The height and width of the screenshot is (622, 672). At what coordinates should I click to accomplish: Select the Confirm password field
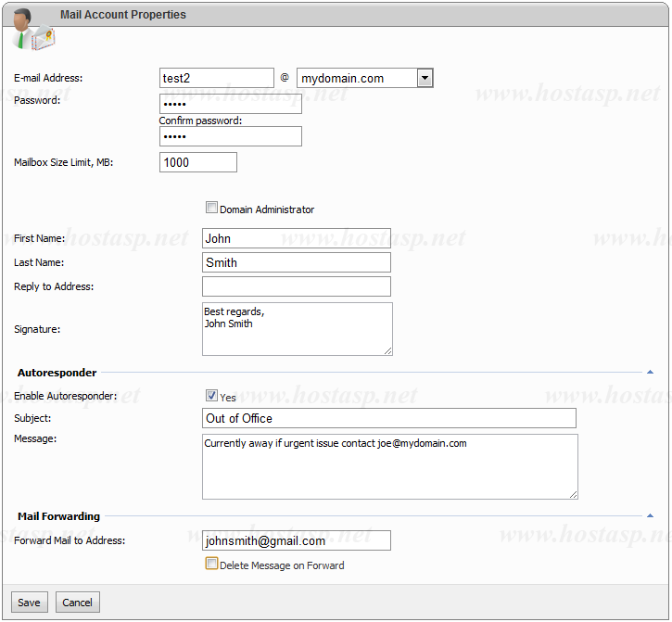click(230, 136)
